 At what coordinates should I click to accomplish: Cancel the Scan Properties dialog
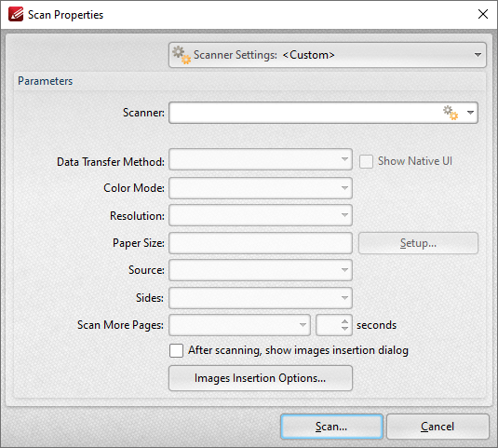437,427
